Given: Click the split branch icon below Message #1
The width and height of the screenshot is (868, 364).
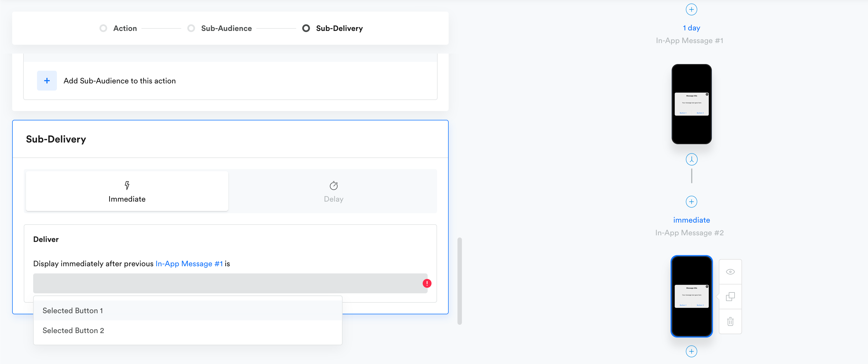Looking at the screenshot, I should tap(691, 159).
